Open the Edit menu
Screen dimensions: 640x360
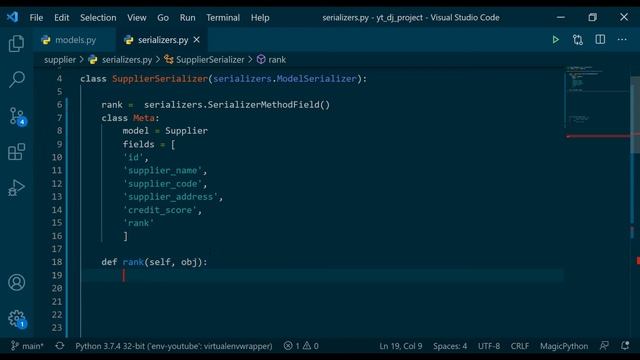[x=62, y=18]
